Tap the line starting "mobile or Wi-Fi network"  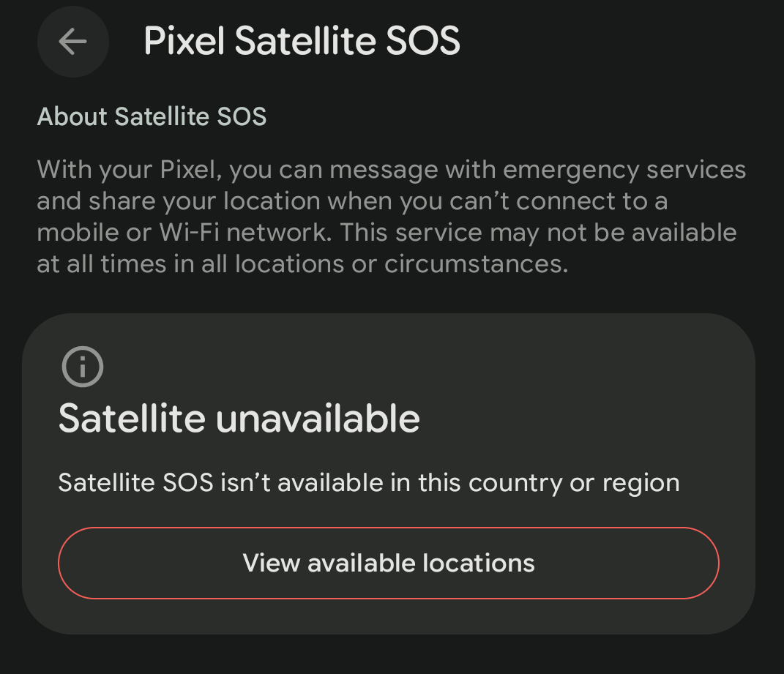click(x=386, y=233)
